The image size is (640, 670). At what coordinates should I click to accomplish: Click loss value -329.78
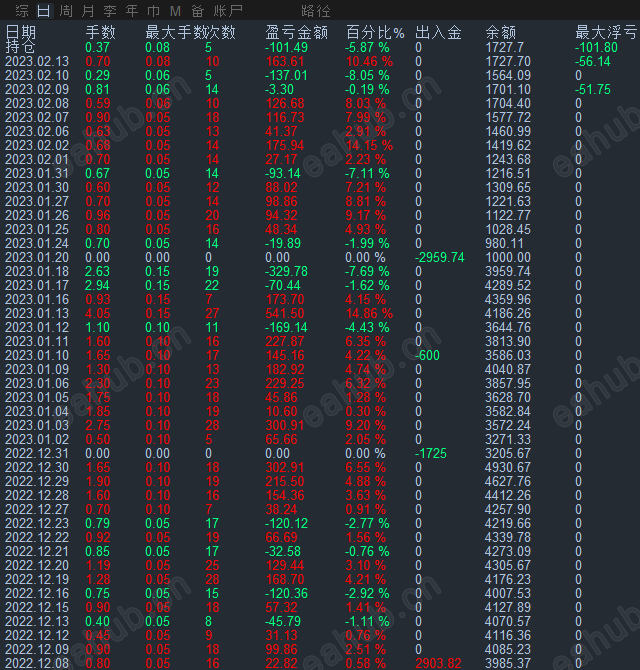point(286,271)
